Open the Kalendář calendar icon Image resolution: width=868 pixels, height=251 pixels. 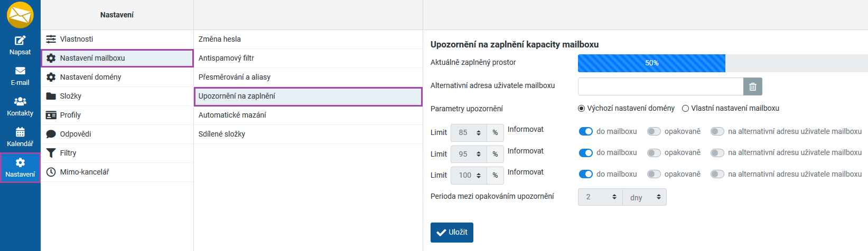20,132
